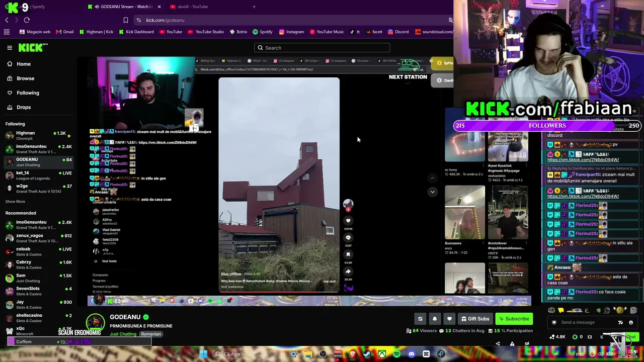Open ket_14 channel in Following list

38,175
